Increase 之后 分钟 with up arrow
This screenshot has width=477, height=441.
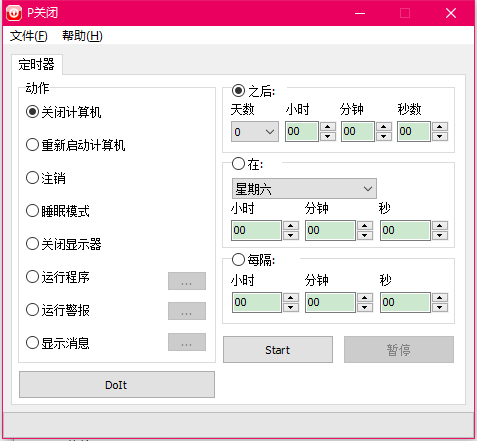click(x=384, y=127)
